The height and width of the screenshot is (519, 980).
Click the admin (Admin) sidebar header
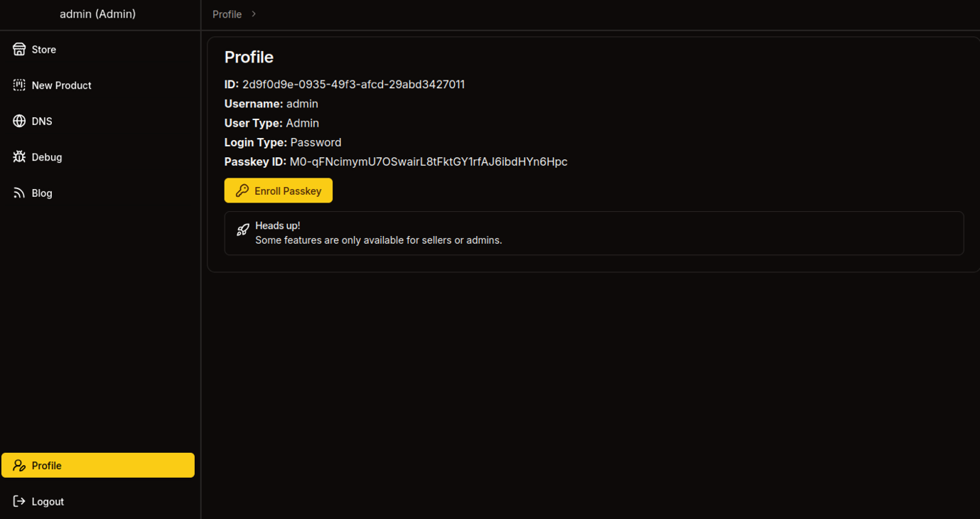pyautogui.click(x=97, y=14)
